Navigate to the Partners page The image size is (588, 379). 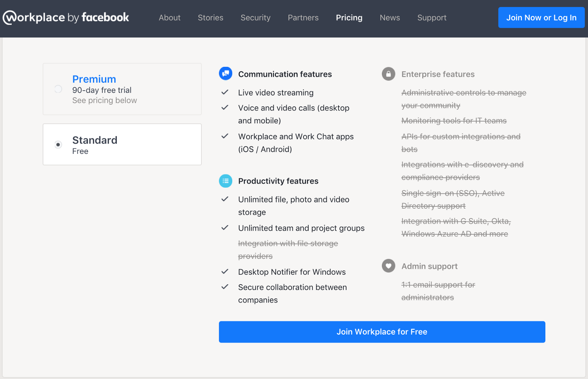[303, 18]
